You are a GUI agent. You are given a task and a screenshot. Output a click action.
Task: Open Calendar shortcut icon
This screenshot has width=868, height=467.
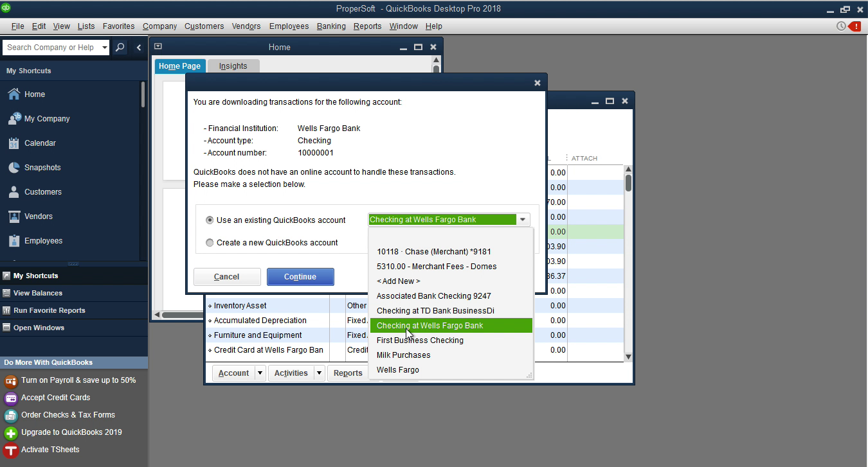(x=14, y=143)
